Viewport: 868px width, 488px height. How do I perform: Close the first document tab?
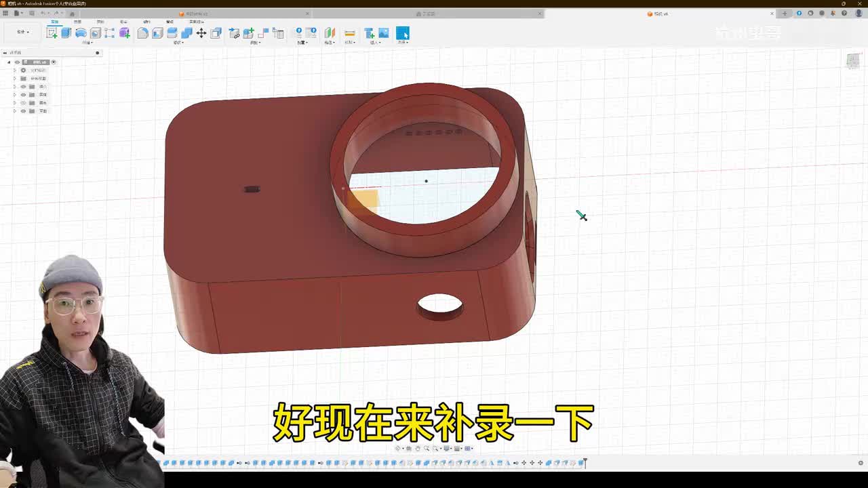point(307,14)
